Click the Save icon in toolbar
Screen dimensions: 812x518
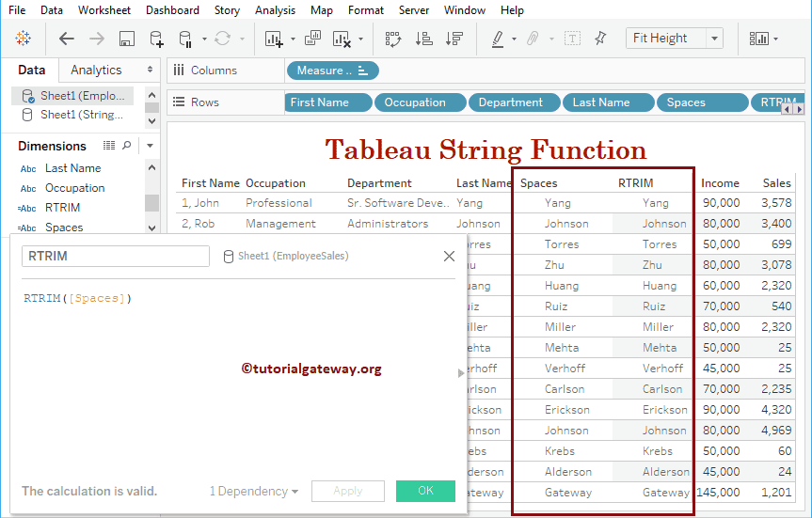127,39
